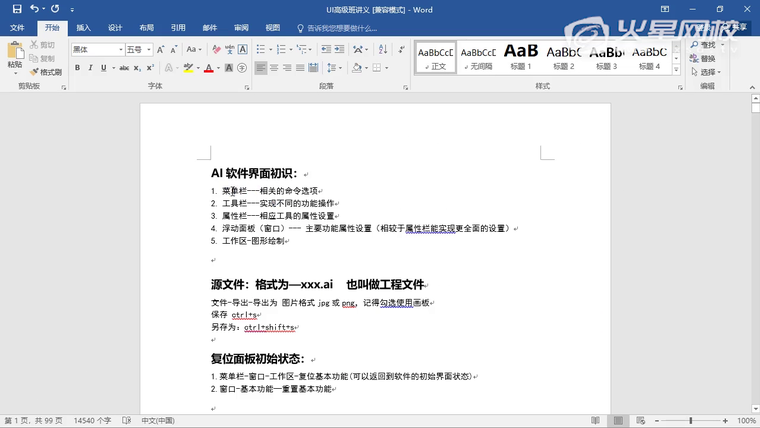
Task: Click the bullet list icon
Action: click(261, 49)
